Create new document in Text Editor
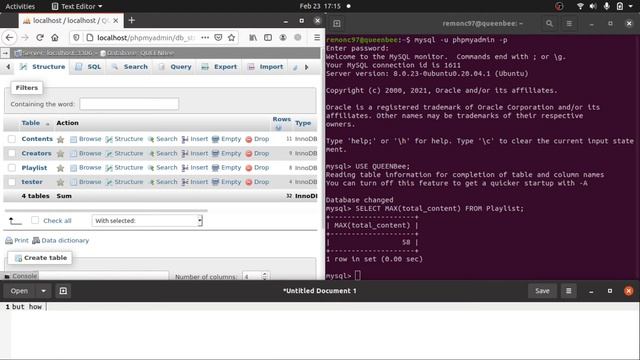 pyautogui.click(x=63, y=291)
